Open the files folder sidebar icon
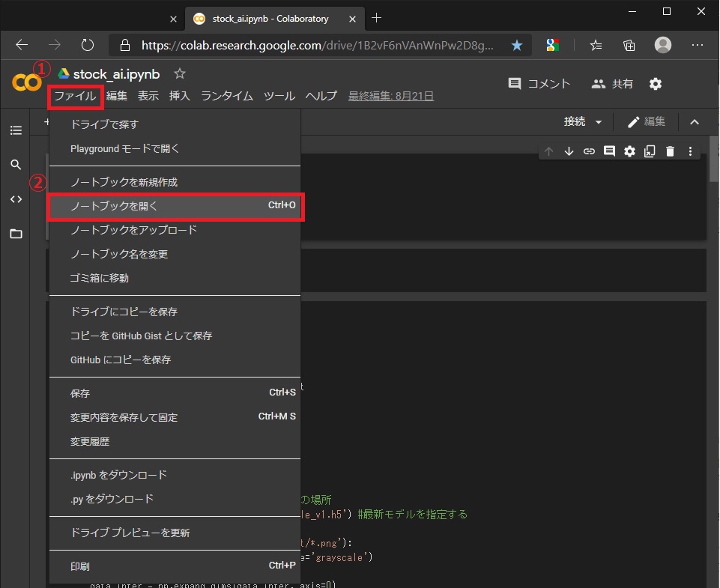 (x=16, y=234)
